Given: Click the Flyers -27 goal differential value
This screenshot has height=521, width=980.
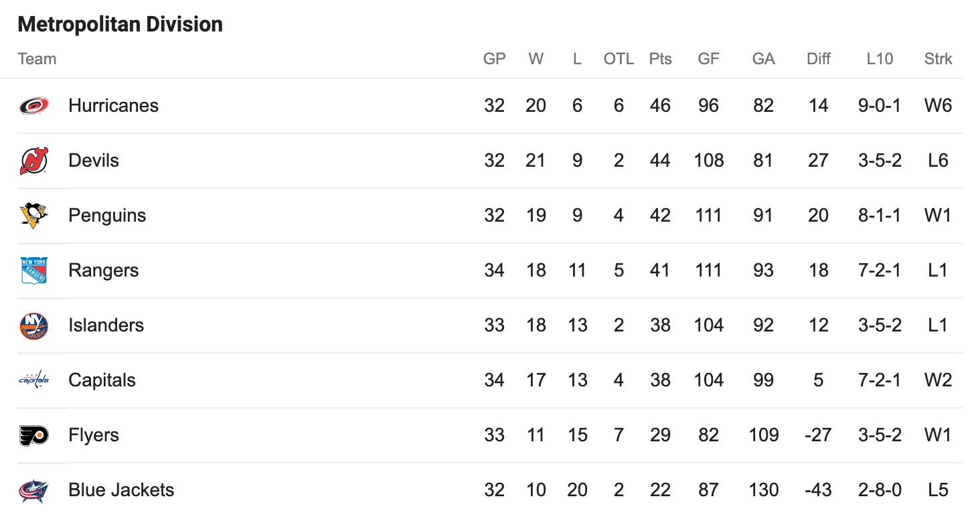Looking at the screenshot, I should click(818, 435).
